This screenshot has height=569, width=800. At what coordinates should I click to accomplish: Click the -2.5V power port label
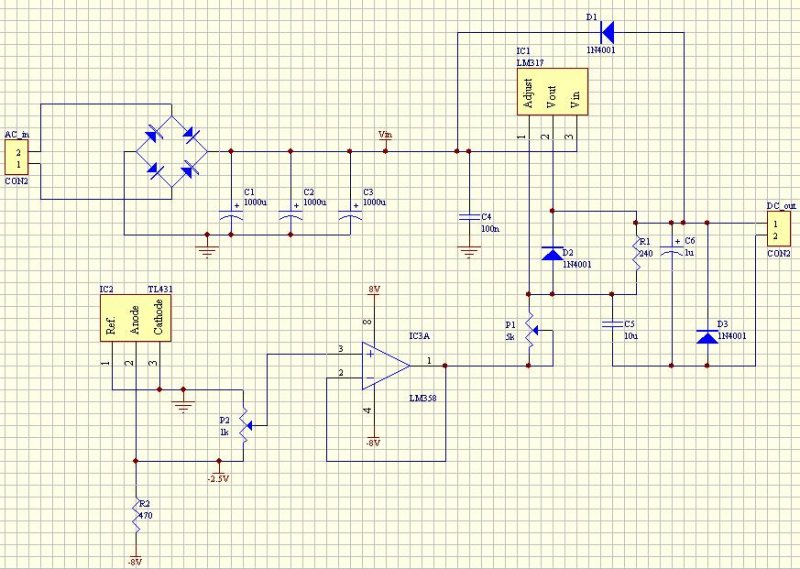(x=218, y=479)
